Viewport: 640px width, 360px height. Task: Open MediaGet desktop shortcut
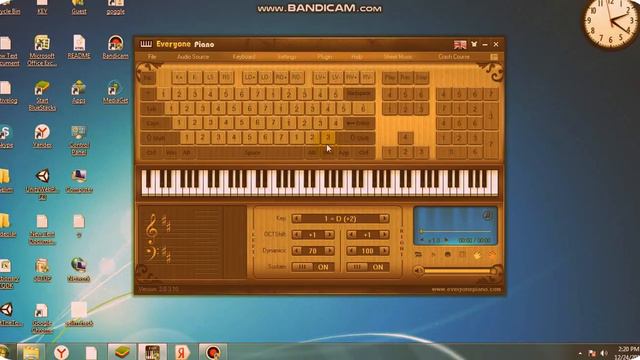(x=116, y=92)
